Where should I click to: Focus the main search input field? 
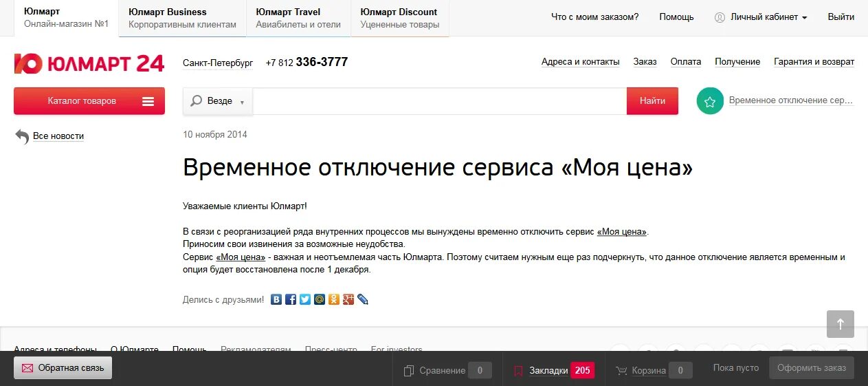coord(440,101)
